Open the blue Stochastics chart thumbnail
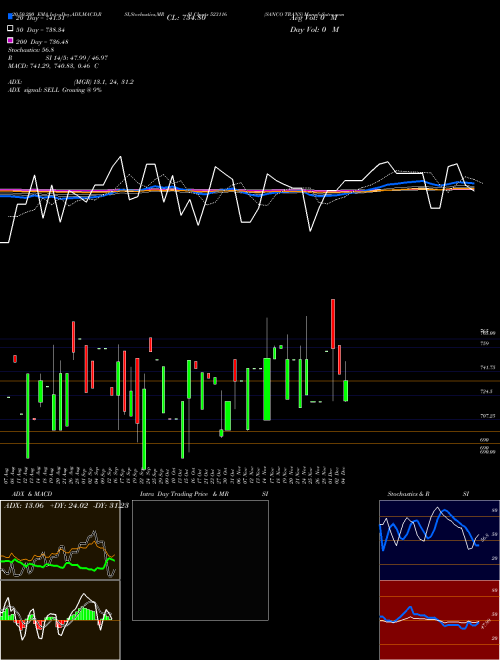500x660 pixels. click(439, 540)
